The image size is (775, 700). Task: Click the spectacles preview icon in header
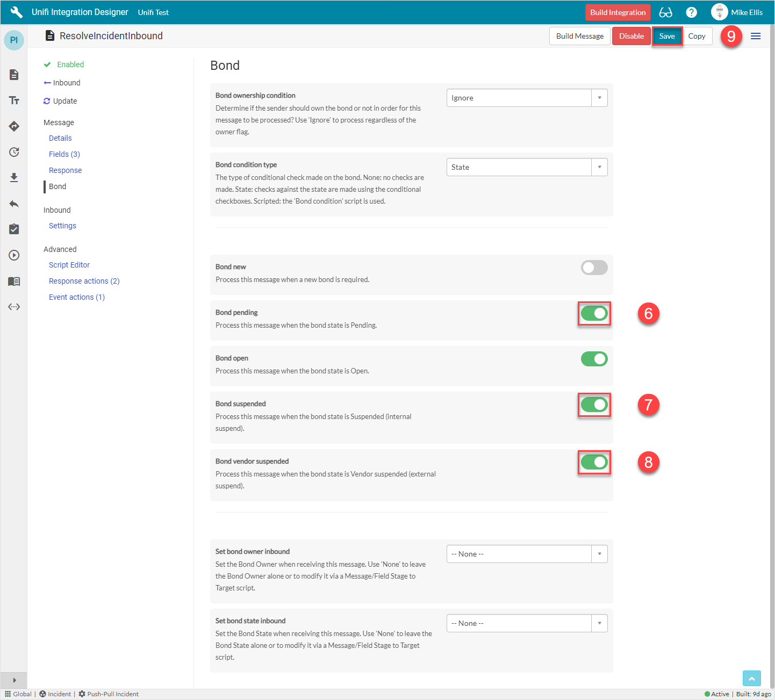[665, 12]
